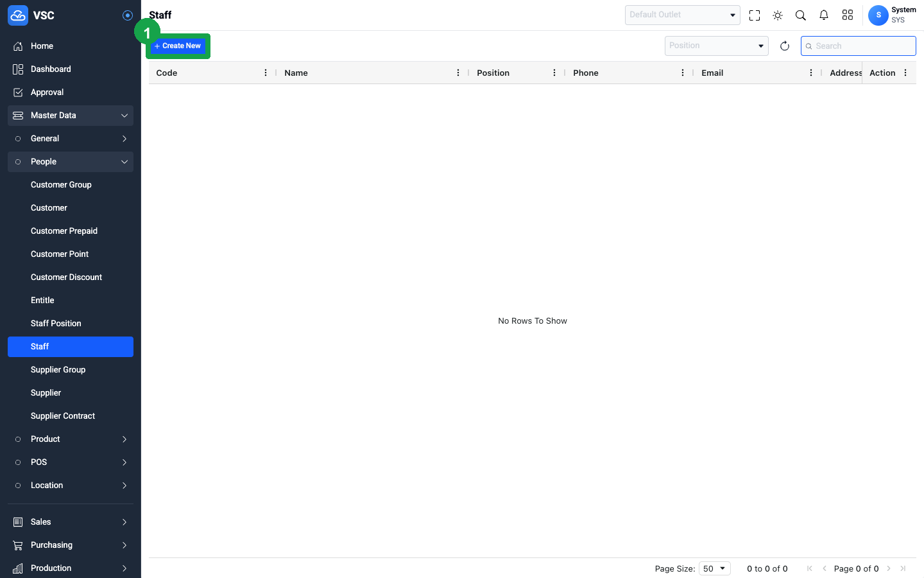
Task: Toggle fullscreen mode icon
Action: [x=755, y=15]
